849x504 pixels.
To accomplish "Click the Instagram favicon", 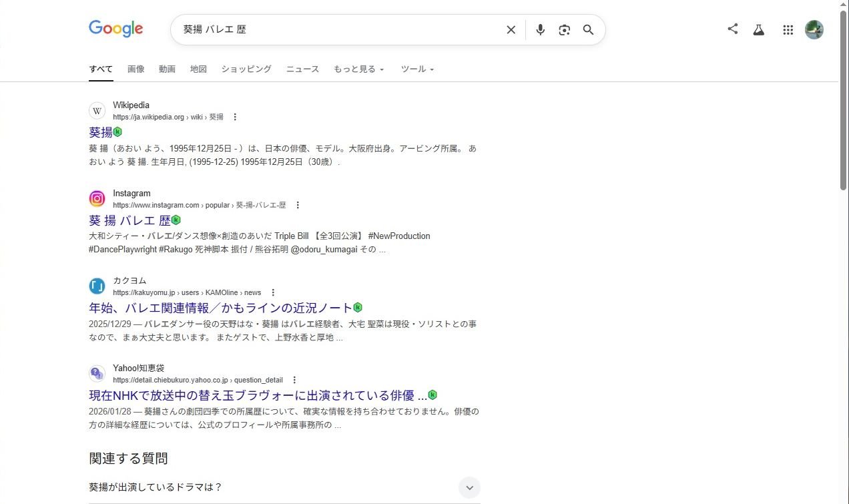I will click(97, 199).
